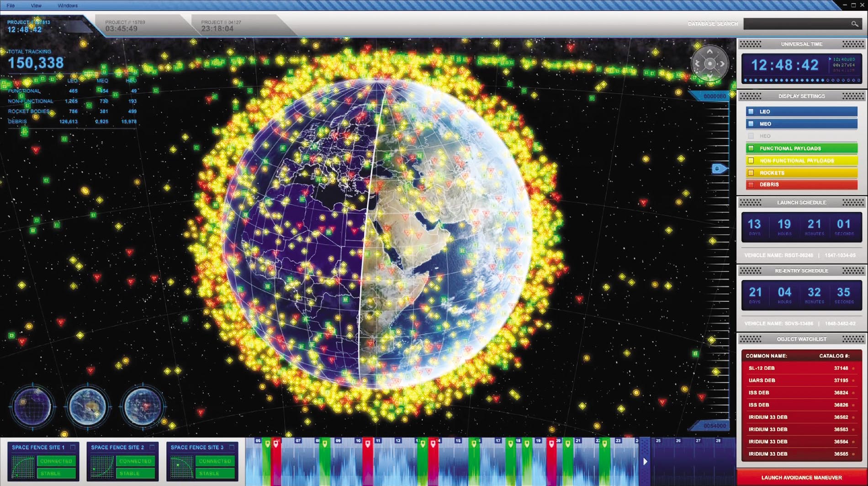Click the search magnifier icon in Database Search

[x=854, y=24]
